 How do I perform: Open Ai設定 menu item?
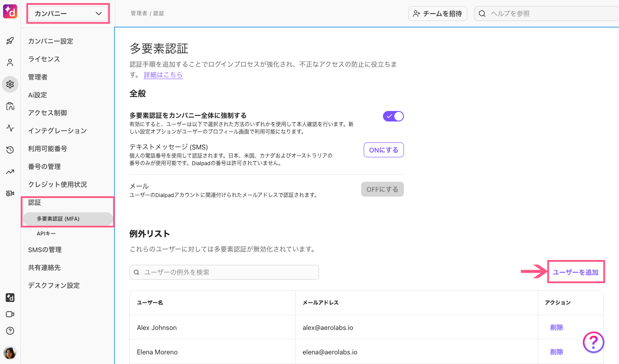[x=38, y=95]
